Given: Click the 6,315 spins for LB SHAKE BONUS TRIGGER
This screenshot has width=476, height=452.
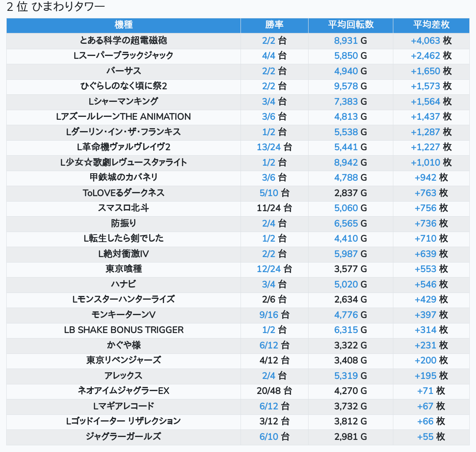Looking at the screenshot, I should [346, 330].
